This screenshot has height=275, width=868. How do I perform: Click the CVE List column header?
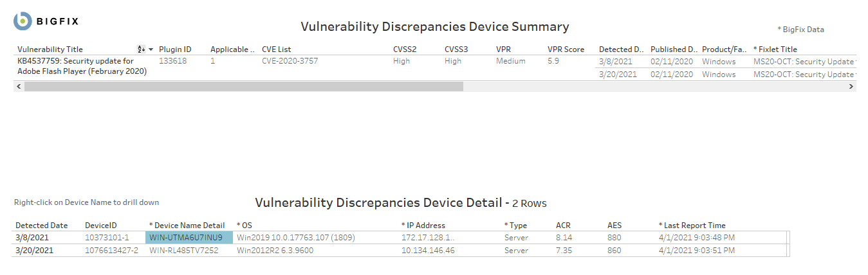click(x=276, y=49)
